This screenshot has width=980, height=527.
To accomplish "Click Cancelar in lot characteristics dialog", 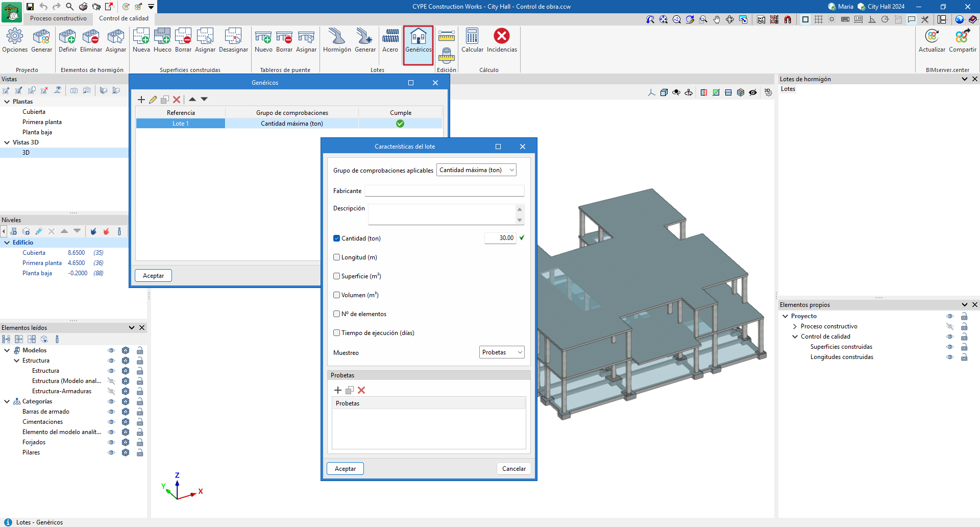I will click(513, 469).
